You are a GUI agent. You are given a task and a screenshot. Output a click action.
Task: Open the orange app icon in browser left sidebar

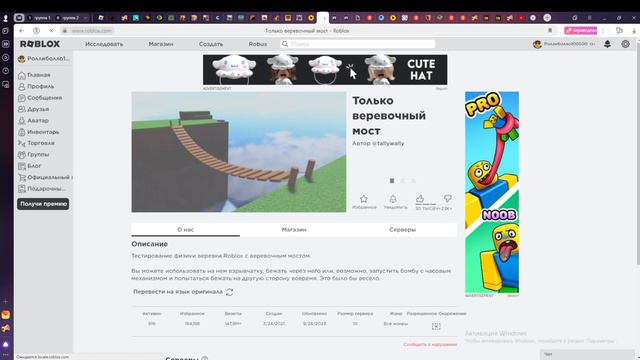[6, 315]
